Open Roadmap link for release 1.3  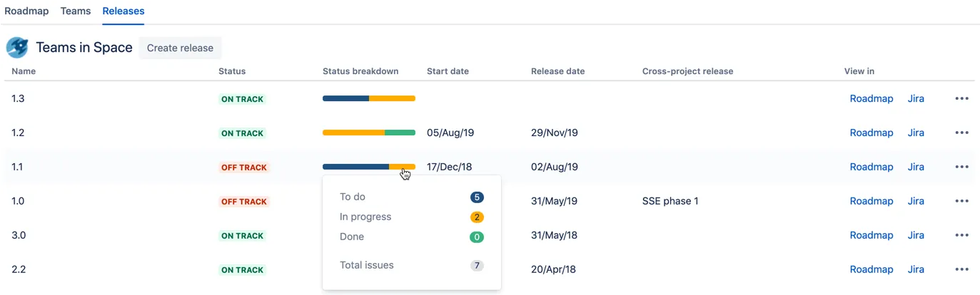(x=872, y=98)
